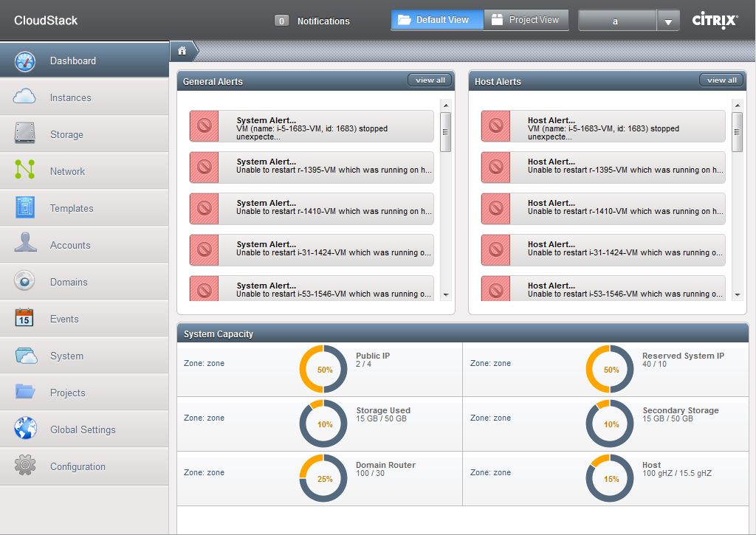Click the Domain Router 25% capacity ring
The height and width of the screenshot is (535, 756).
[323, 478]
